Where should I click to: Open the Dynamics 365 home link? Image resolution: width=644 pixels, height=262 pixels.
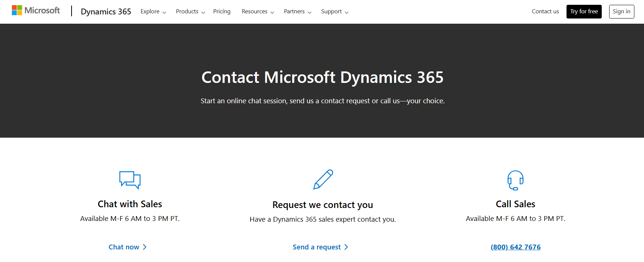coord(106,11)
